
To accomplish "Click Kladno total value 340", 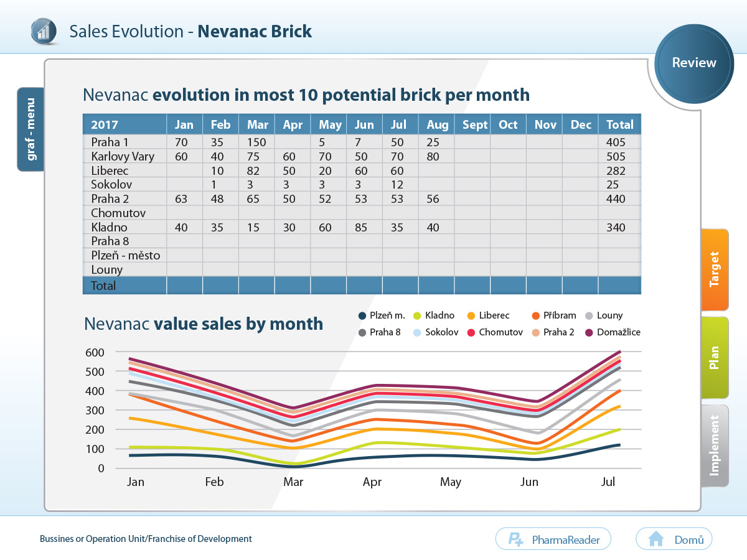I will [616, 228].
